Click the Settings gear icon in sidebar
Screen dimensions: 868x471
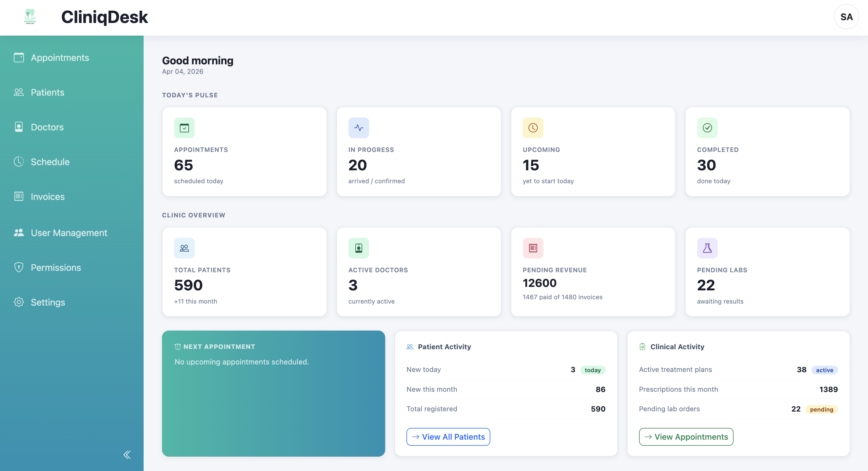[x=19, y=302]
